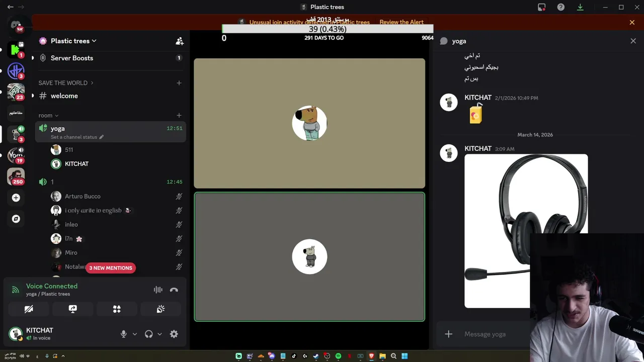Open noise suppression waveform icon
Viewport: 644px width, 362px height.
click(x=158, y=290)
